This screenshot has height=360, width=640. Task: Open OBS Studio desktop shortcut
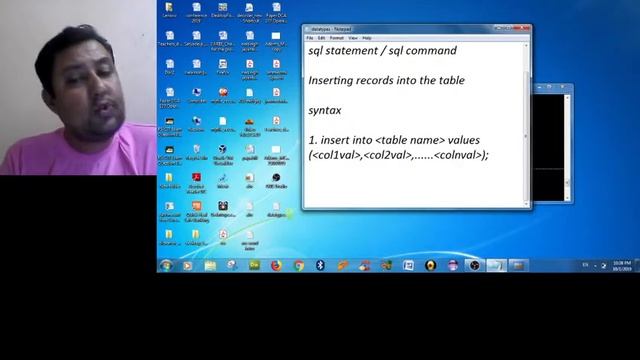(x=276, y=181)
